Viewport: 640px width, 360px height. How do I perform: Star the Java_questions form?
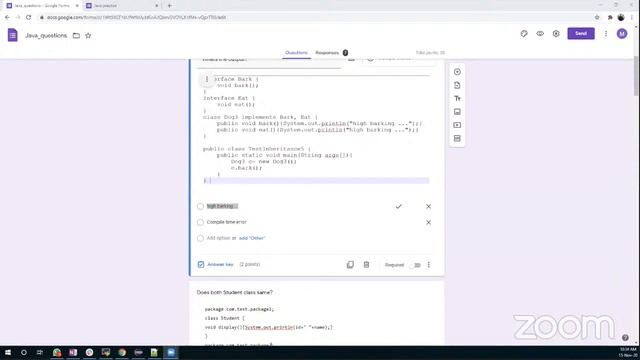point(88,36)
